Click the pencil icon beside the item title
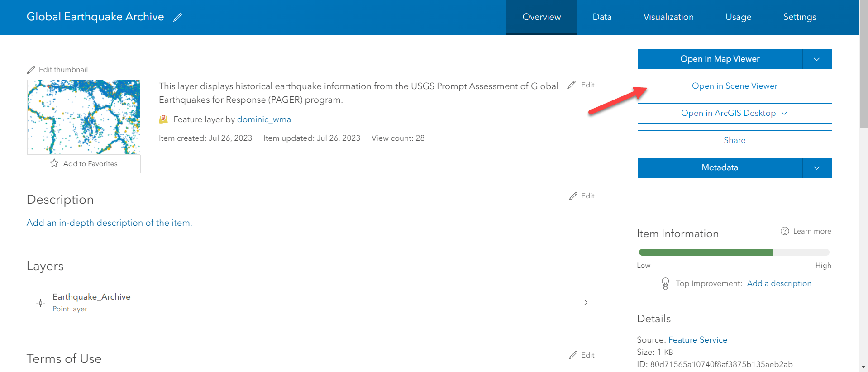Viewport: 868px width, 372px height. pos(178,17)
